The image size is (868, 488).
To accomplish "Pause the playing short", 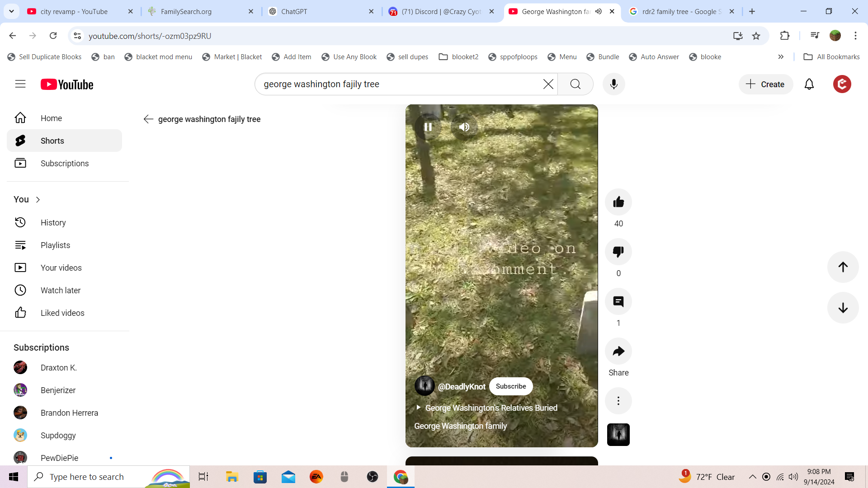I will [428, 127].
